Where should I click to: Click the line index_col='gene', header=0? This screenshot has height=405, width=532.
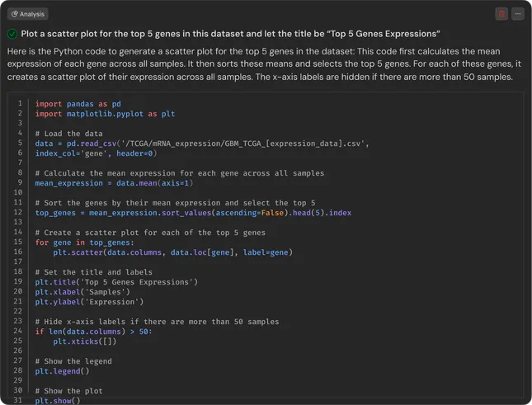(x=96, y=153)
